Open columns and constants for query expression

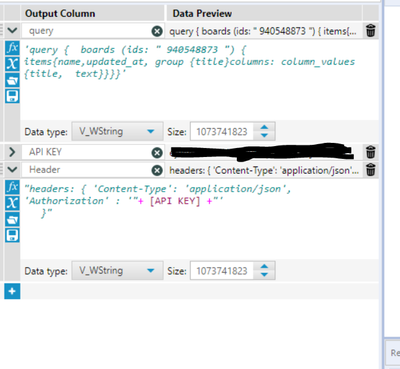(x=12, y=64)
